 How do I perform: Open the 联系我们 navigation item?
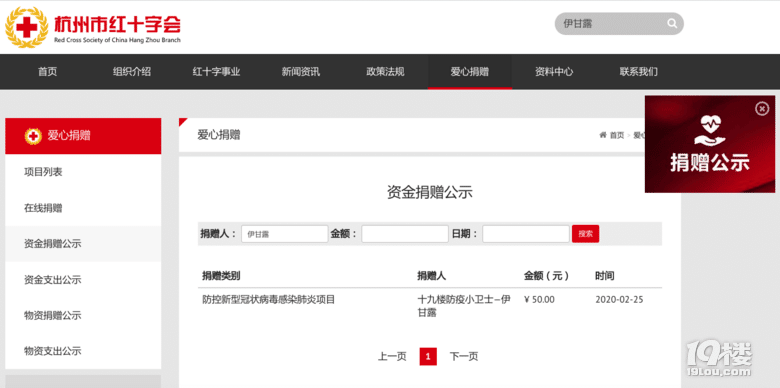click(x=639, y=72)
